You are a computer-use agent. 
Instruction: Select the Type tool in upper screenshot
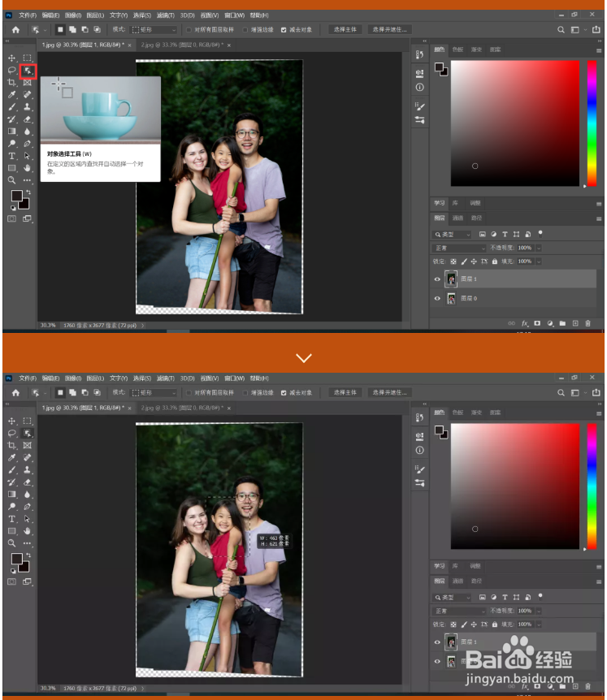[11, 156]
